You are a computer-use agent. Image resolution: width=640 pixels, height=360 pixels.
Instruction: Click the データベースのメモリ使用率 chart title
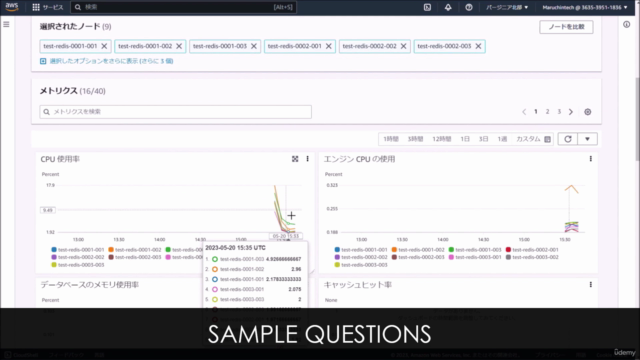pos(90,285)
